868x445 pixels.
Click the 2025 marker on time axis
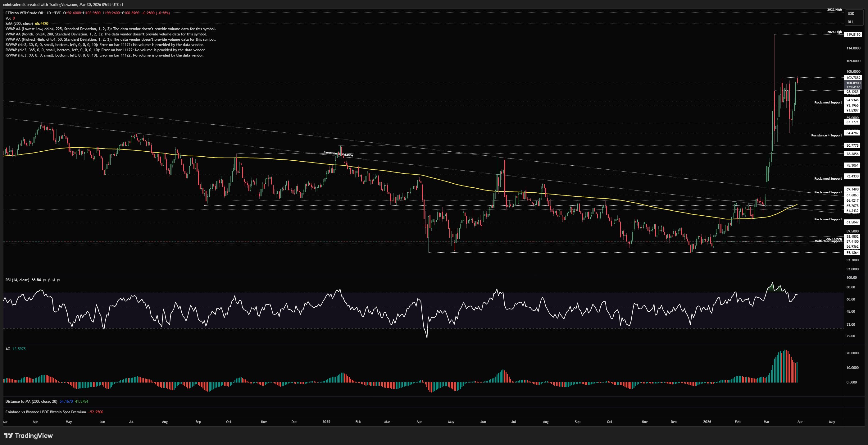coord(326,422)
